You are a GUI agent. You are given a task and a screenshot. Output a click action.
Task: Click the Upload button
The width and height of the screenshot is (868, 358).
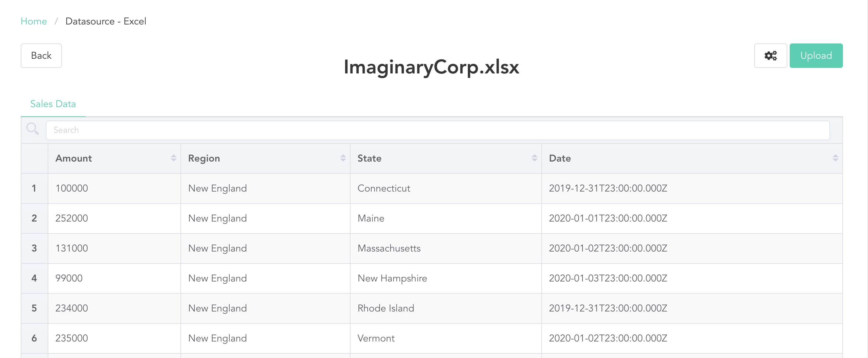[816, 56]
